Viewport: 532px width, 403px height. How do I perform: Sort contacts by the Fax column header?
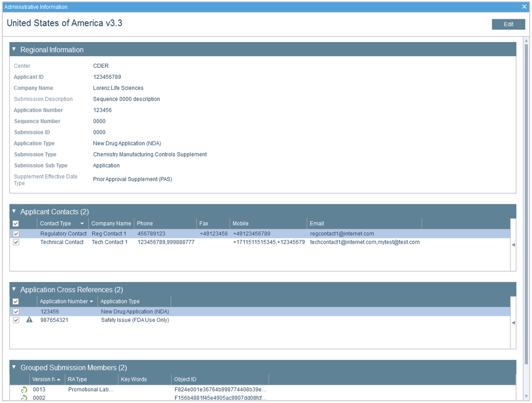point(213,224)
